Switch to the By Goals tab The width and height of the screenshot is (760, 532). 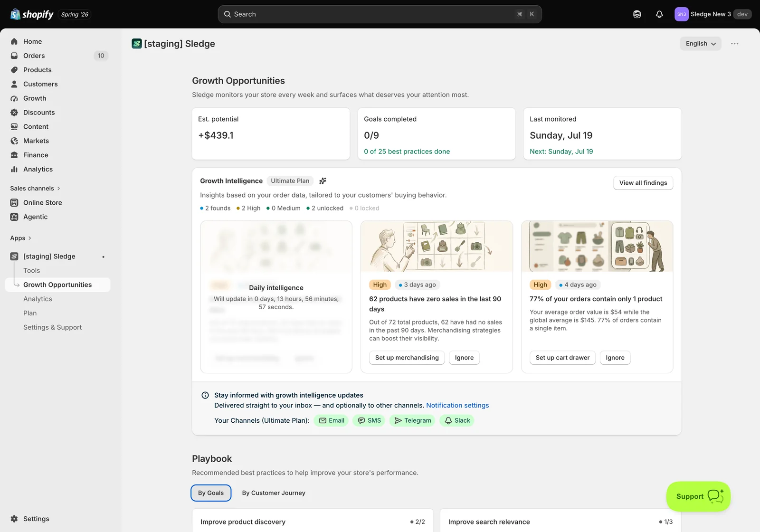click(x=211, y=493)
